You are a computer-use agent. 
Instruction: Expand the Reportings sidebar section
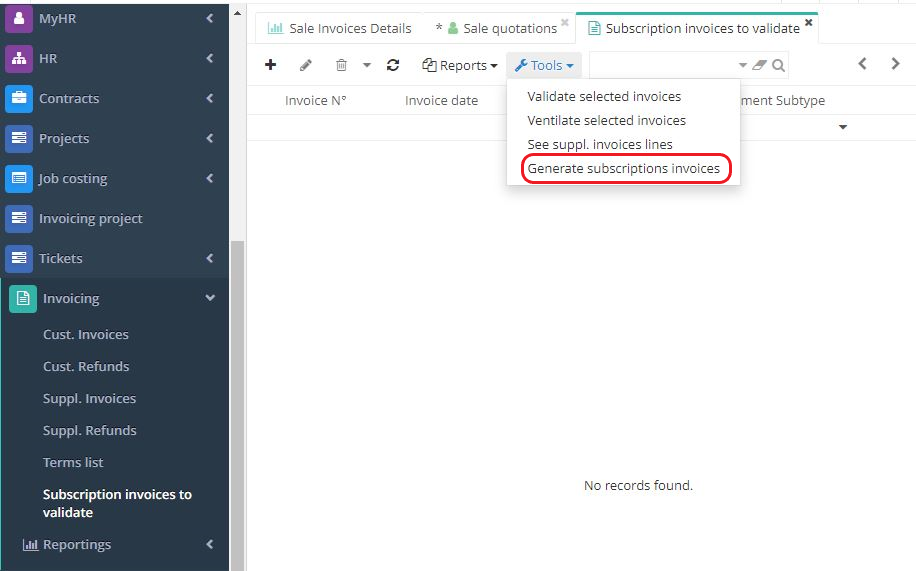210,545
